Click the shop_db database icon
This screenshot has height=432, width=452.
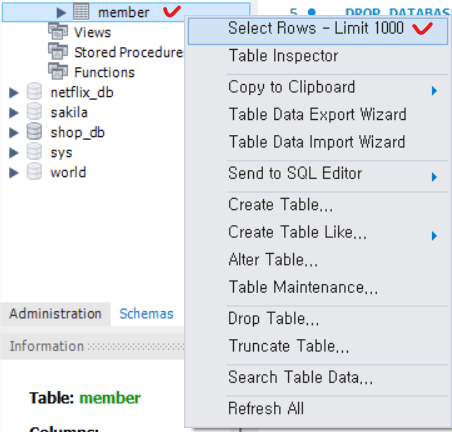[34, 132]
